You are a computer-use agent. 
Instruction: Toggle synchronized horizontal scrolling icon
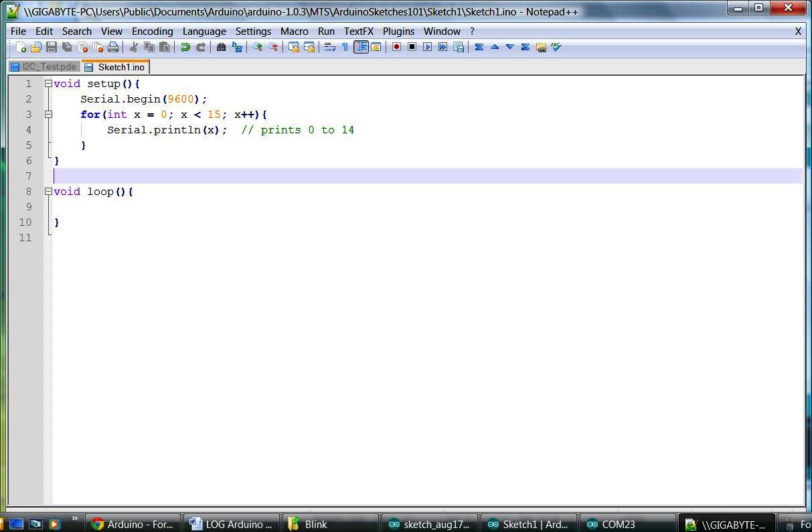click(x=309, y=47)
